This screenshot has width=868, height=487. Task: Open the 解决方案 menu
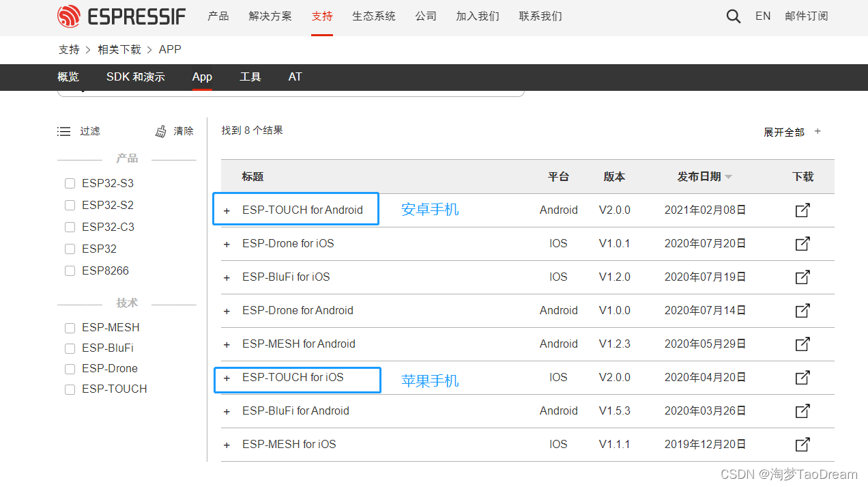[x=270, y=16]
